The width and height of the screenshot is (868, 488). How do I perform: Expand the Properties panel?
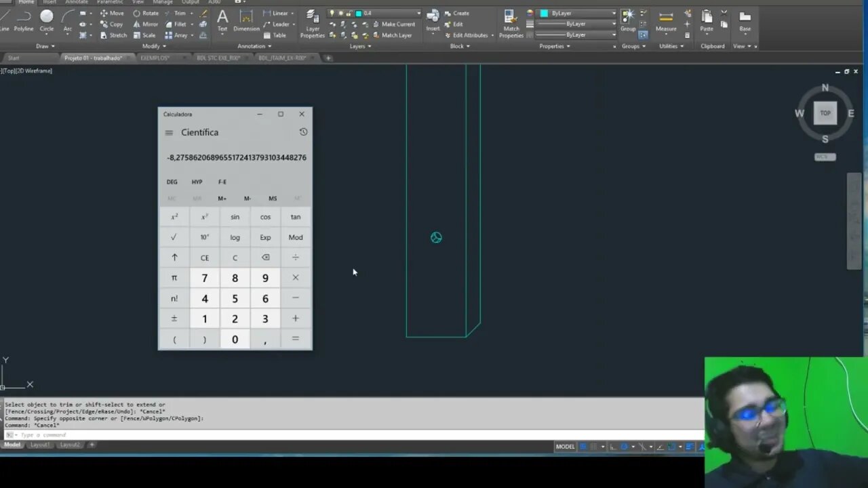click(x=555, y=46)
